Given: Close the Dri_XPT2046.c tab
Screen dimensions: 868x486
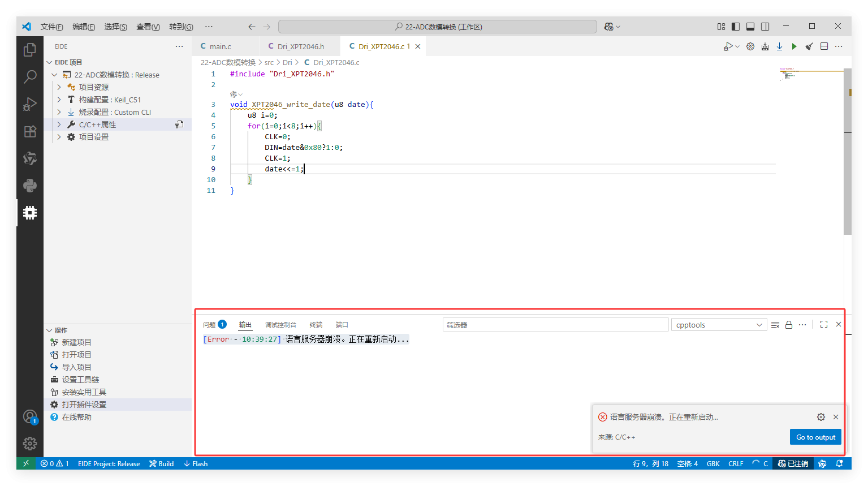Looking at the screenshot, I should [x=418, y=46].
